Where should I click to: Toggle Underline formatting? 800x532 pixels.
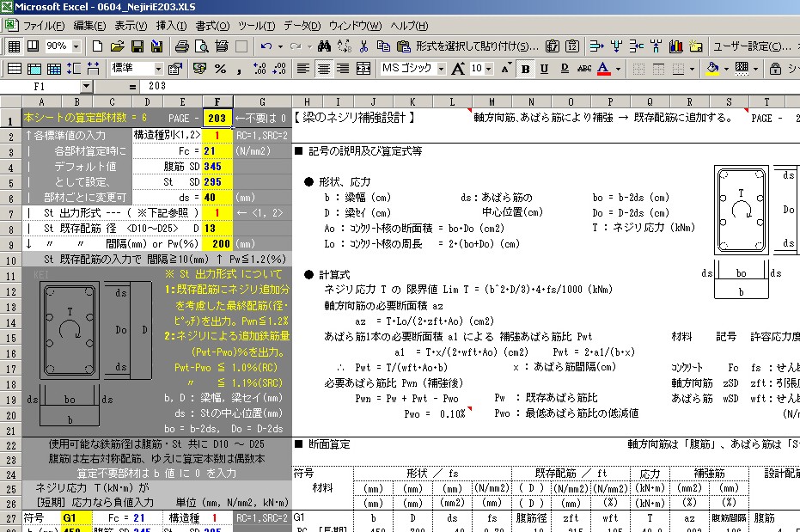(x=545, y=69)
